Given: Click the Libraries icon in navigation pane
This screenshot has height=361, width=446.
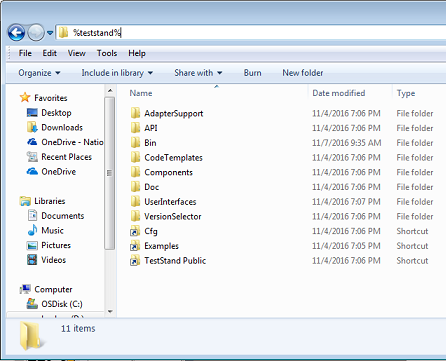Looking at the screenshot, I should 25,201.
